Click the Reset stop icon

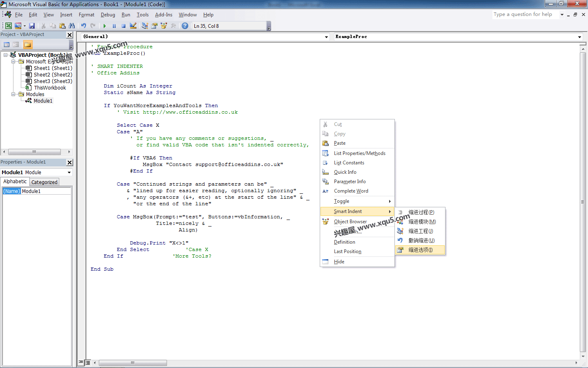[x=124, y=26]
